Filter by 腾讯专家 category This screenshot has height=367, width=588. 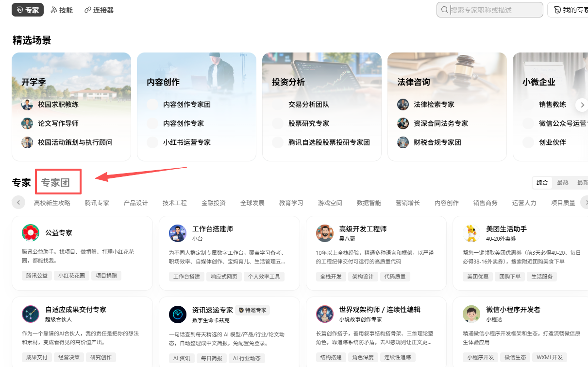pyautogui.click(x=97, y=203)
